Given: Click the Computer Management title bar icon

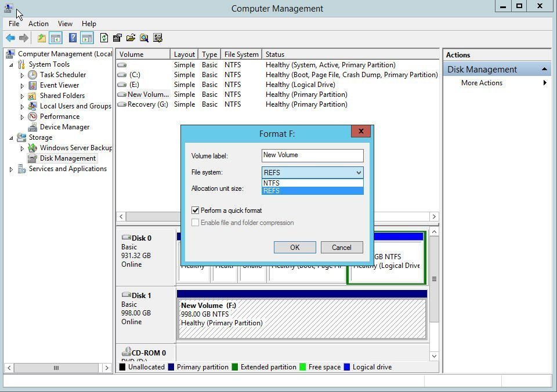Looking at the screenshot, I should (x=9, y=8).
